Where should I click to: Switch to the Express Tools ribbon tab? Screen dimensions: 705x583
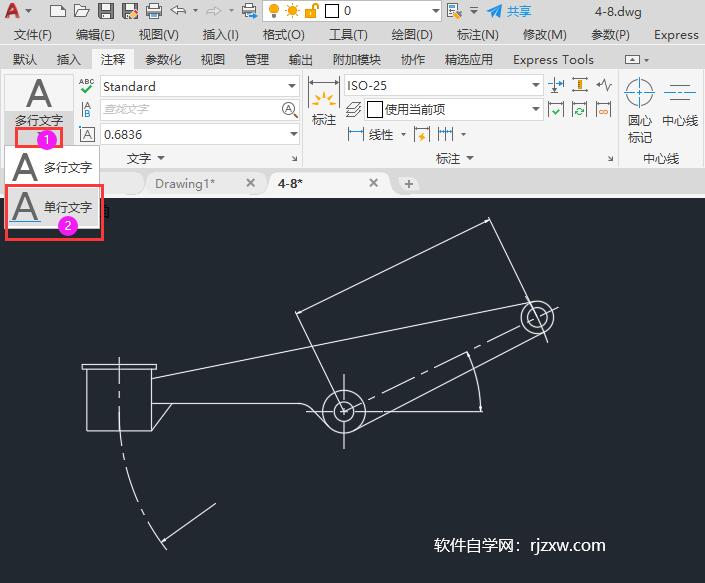[x=553, y=59]
